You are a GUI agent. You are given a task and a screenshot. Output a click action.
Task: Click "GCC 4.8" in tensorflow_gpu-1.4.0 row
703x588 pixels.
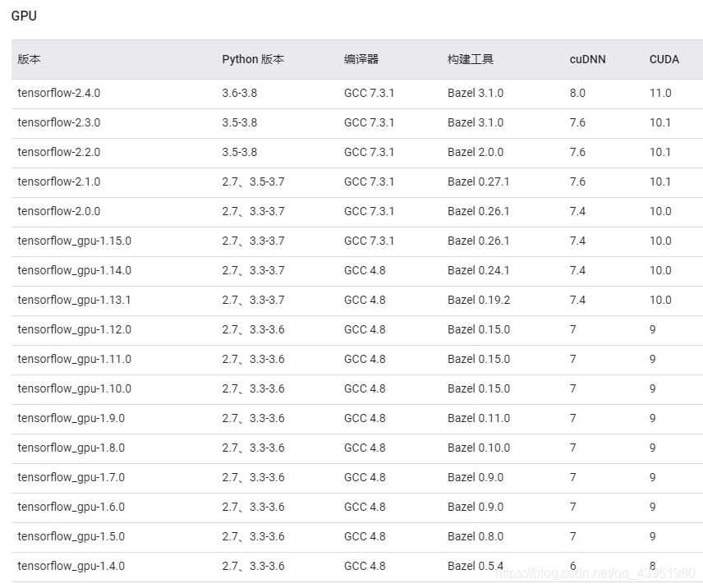(x=365, y=566)
